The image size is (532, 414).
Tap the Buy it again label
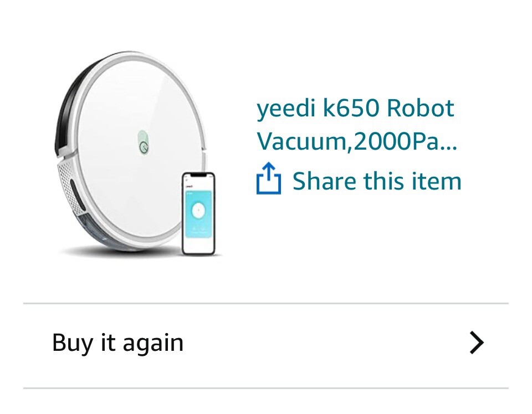117,342
